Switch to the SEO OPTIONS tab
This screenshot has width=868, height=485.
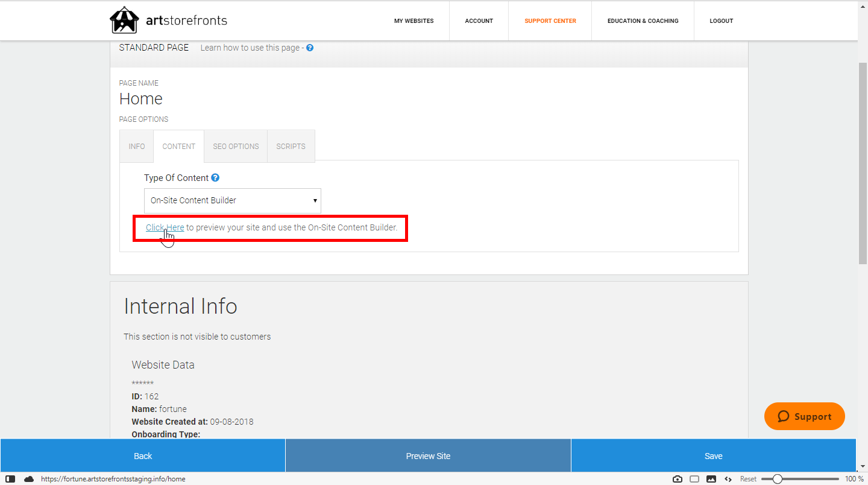coord(236,146)
